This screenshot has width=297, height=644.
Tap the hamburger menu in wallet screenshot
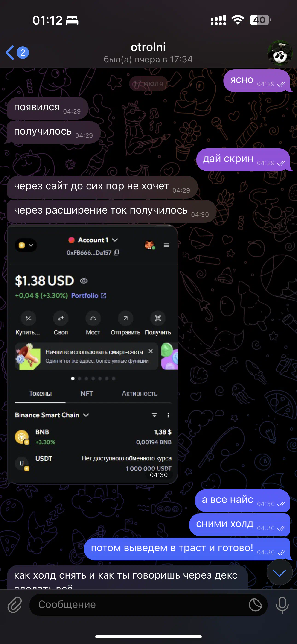click(x=166, y=245)
